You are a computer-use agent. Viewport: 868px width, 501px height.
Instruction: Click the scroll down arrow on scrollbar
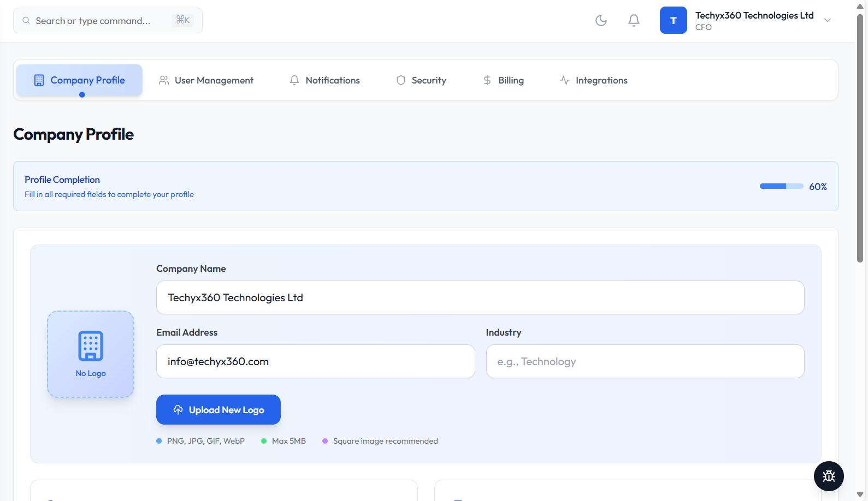click(860, 494)
